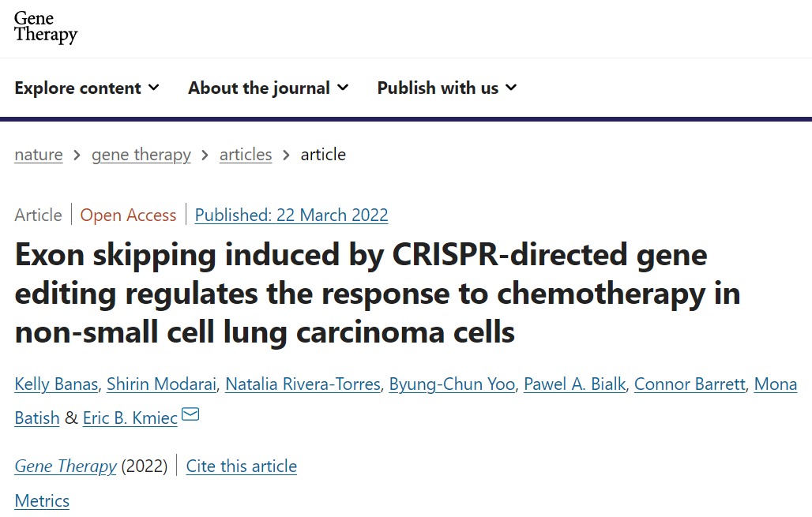Click the envelope icon beside Eric B. Kmiec
This screenshot has width=812, height=517.
coord(190,414)
